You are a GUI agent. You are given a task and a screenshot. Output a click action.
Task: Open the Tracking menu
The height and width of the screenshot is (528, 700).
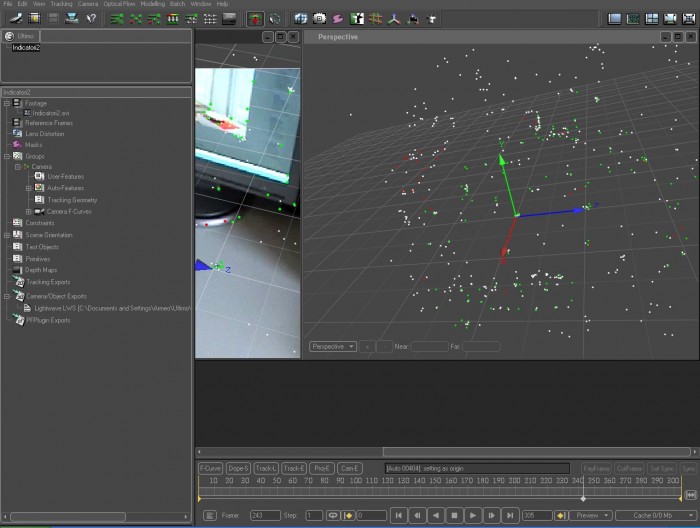click(61, 4)
